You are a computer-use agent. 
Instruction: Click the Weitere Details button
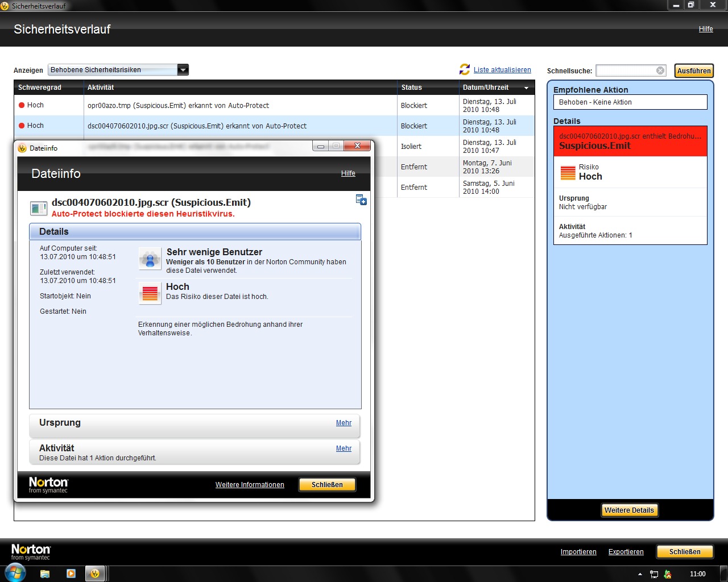(629, 510)
